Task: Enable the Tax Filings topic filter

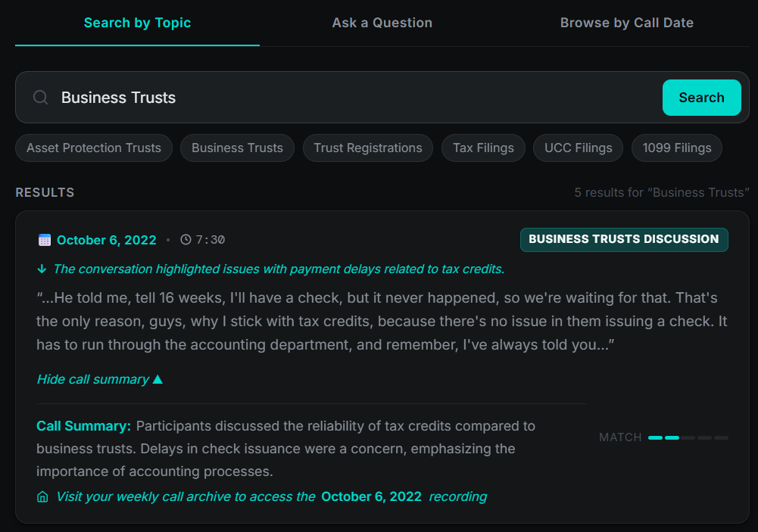Action: pyautogui.click(x=483, y=148)
